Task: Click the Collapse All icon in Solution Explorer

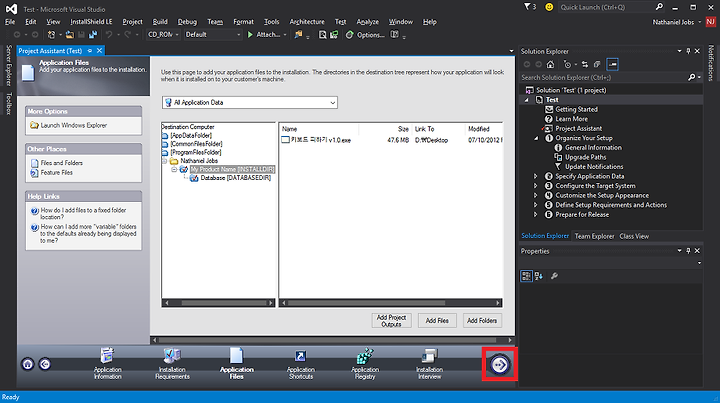Action: pyautogui.click(x=597, y=64)
